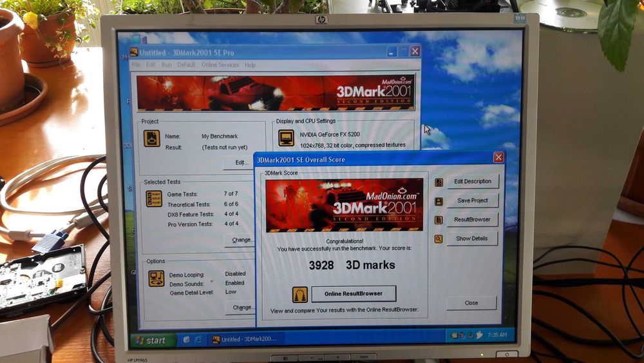Click the bird-shaped system tray icon
644x363 pixels.
(x=479, y=335)
